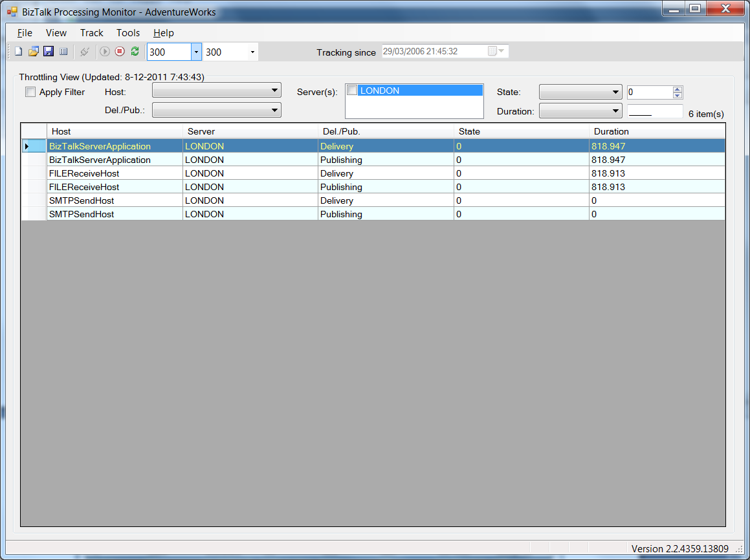This screenshot has width=750, height=560.
Task: Enable the Apply Filter checkbox
Action: (30, 92)
